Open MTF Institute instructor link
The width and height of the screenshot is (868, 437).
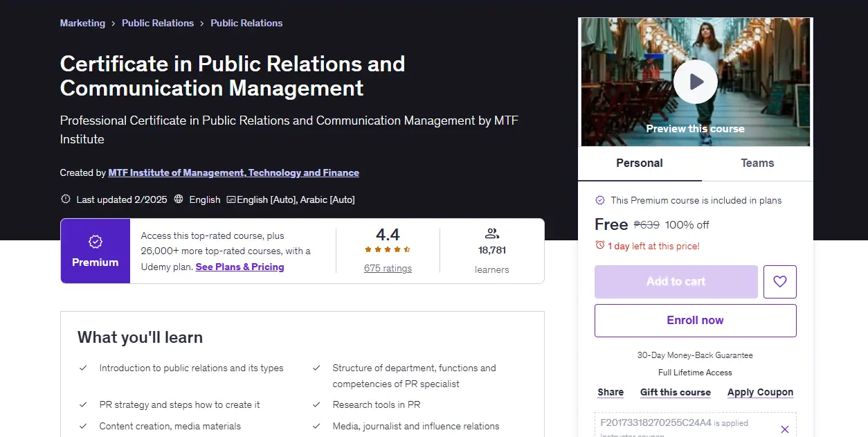click(234, 172)
